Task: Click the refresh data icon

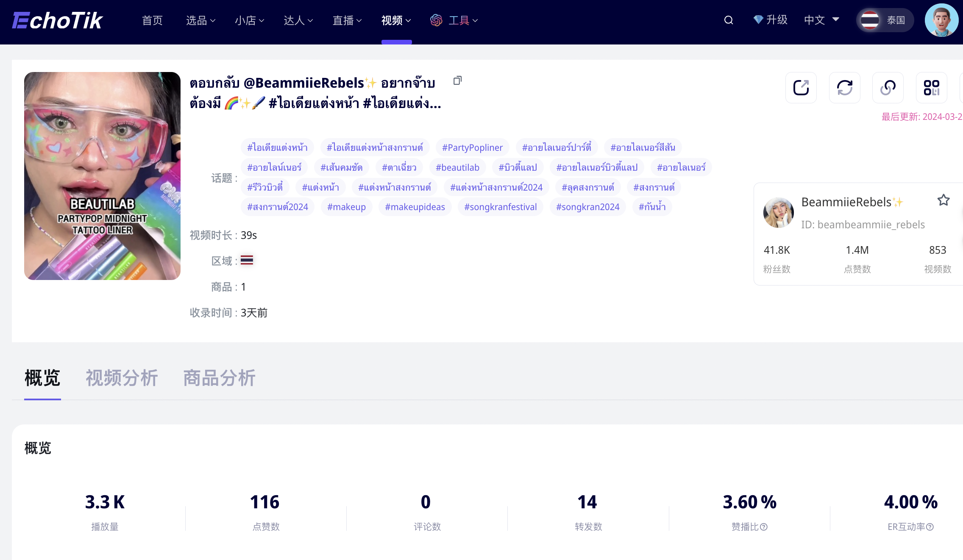Action: (844, 88)
